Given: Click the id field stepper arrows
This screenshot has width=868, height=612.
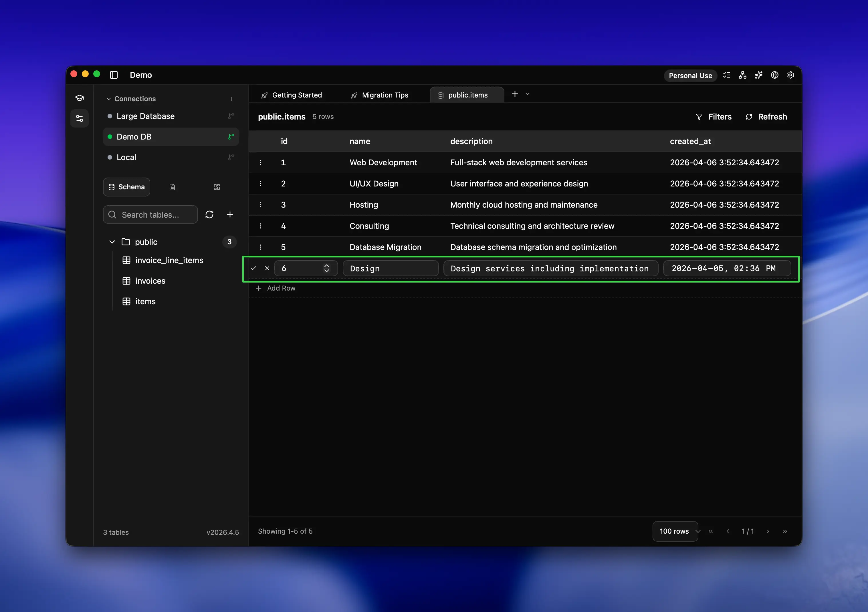Looking at the screenshot, I should coord(327,268).
